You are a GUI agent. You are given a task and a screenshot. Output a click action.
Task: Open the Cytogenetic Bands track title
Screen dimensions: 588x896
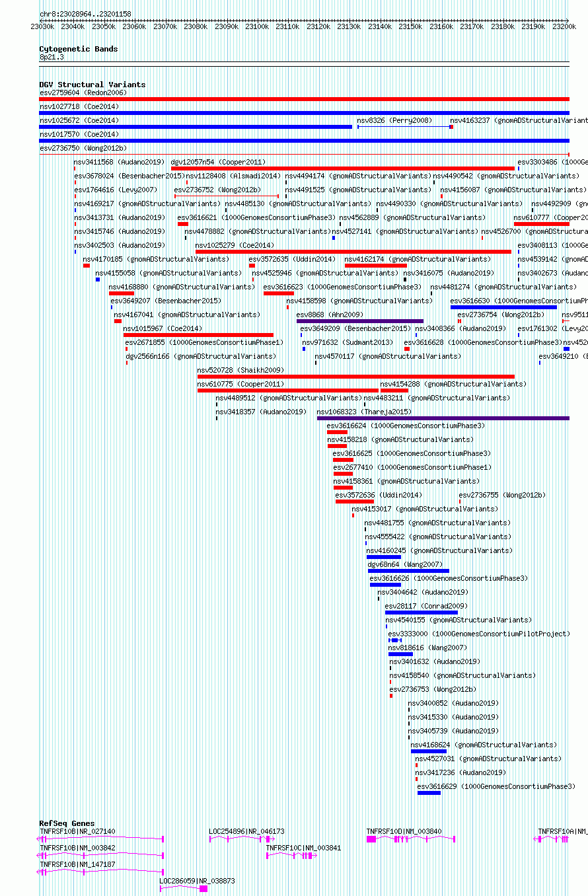tap(79, 49)
